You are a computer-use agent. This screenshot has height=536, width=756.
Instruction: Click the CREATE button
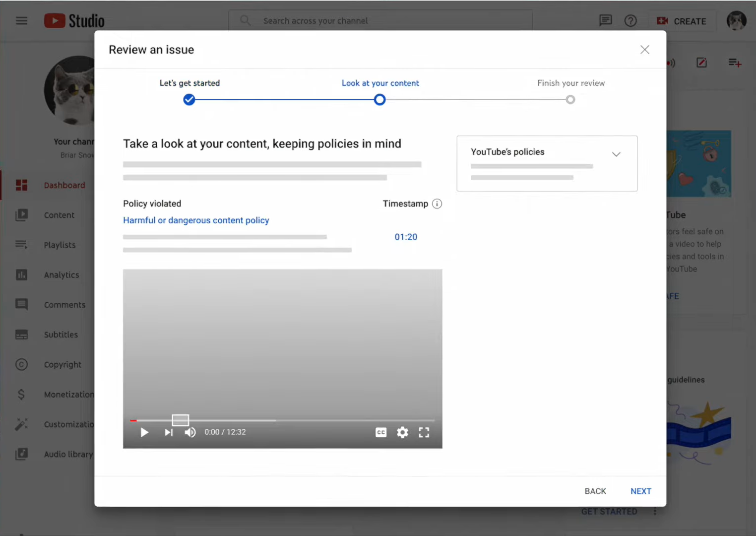click(682, 21)
